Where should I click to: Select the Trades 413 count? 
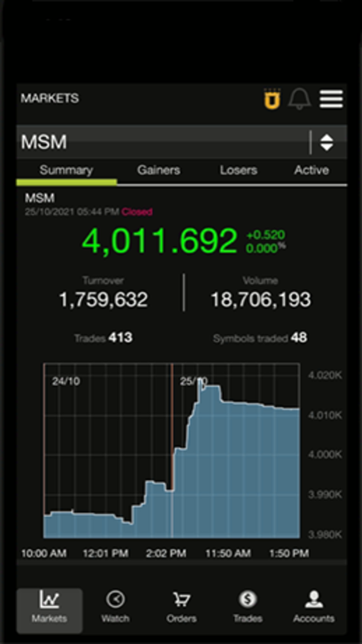(x=103, y=338)
